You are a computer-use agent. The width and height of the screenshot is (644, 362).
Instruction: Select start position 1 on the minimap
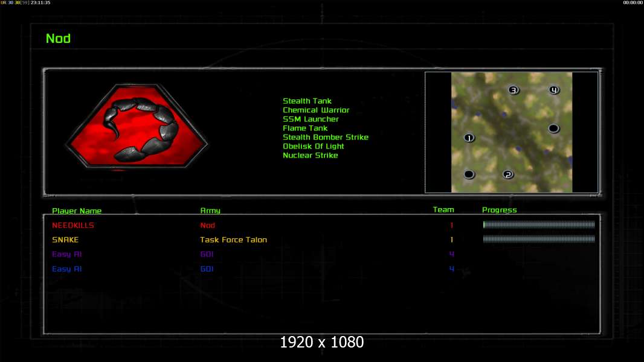469,138
